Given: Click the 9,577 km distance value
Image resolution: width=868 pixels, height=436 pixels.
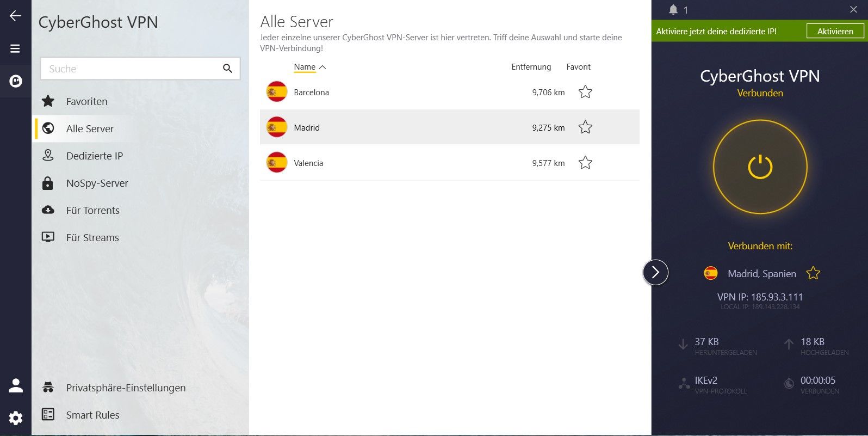Looking at the screenshot, I should tap(548, 163).
